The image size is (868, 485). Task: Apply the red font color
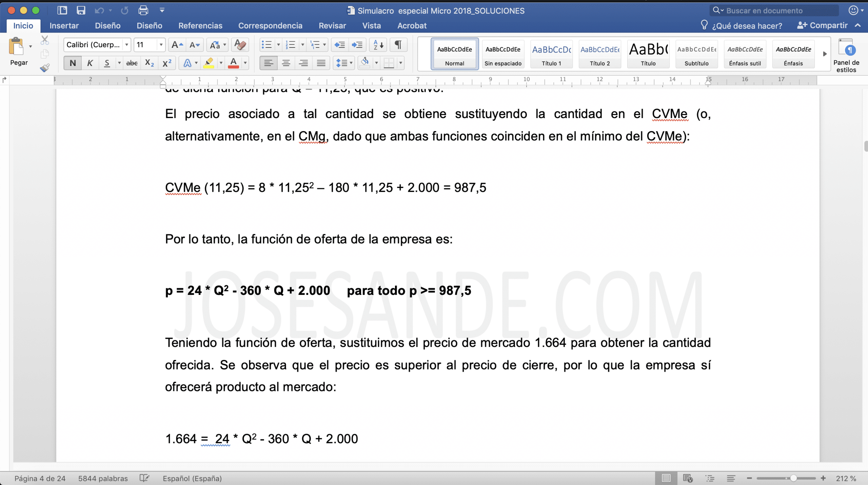click(233, 63)
